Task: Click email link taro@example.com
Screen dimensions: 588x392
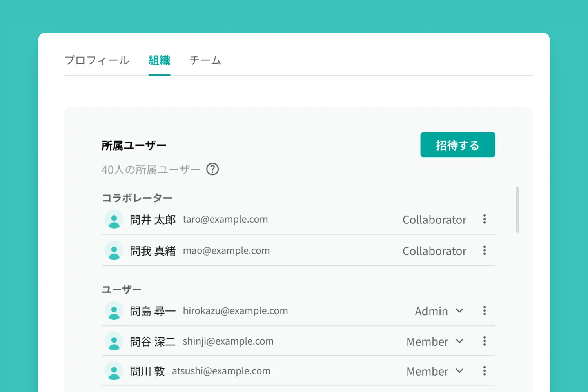Action: (225, 220)
